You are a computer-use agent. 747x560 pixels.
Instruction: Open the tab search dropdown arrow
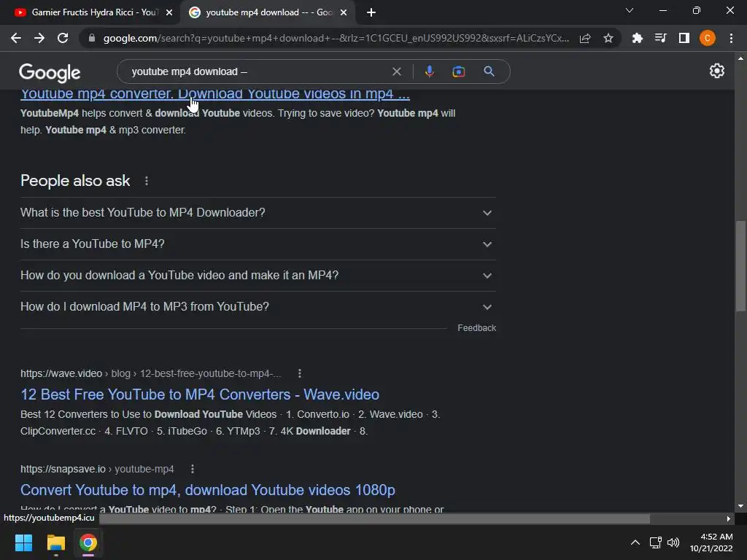coord(630,10)
